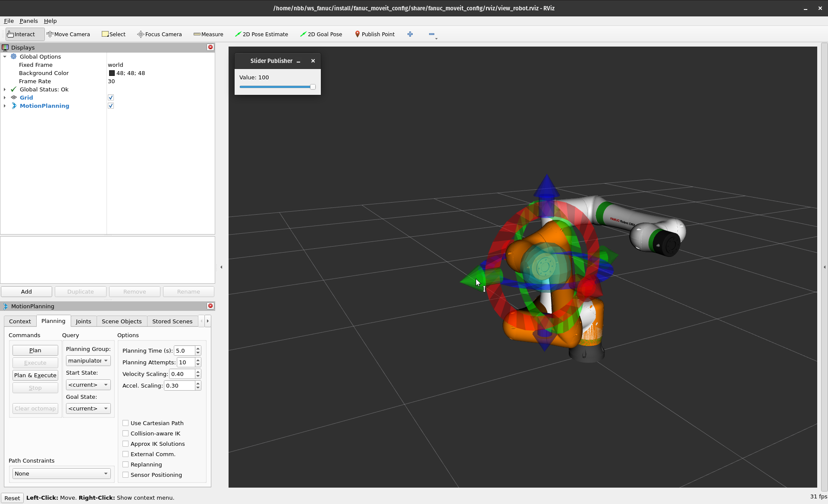Viewport: 828px width, 504px height.
Task: Click the Plan button
Action: click(35, 350)
